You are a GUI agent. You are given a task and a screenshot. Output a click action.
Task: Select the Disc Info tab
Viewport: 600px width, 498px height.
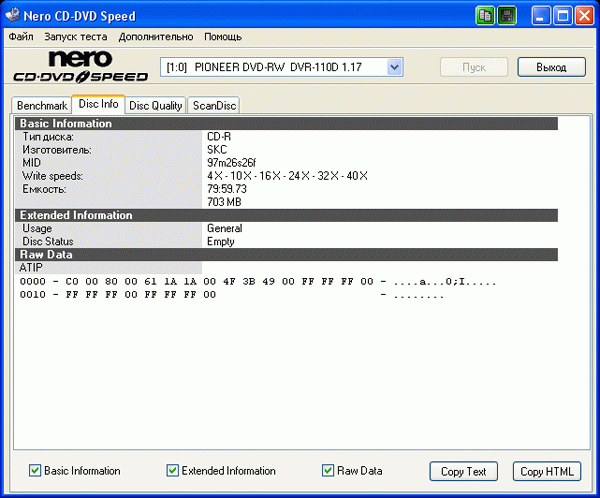pyautogui.click(x=98, y=104)
